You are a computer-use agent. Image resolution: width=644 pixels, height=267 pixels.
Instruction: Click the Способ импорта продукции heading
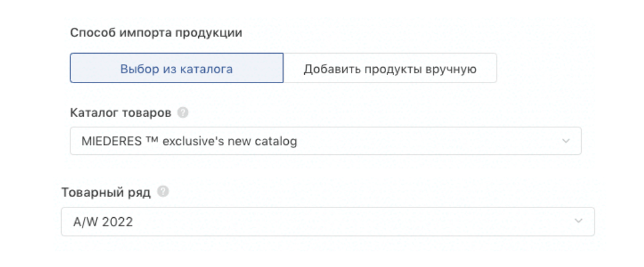point(156,33)
